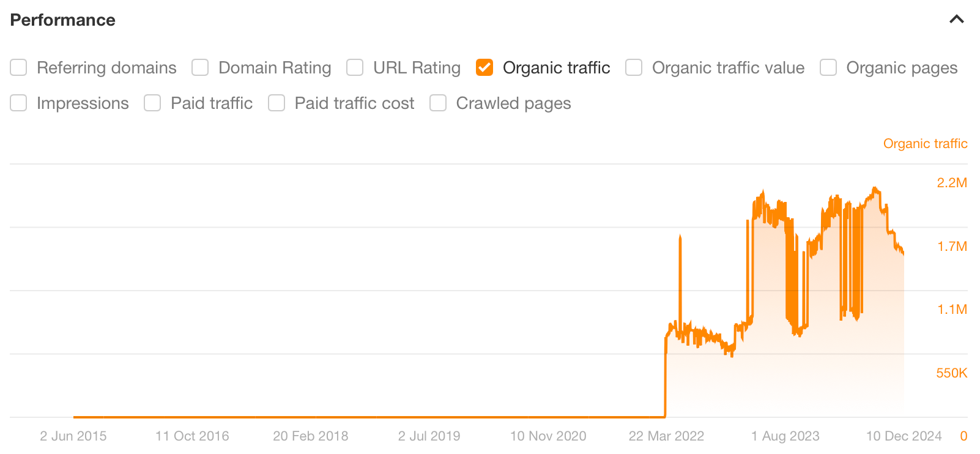This screenshot has width=980, height=454.
Task: Click the 2 Jun 2015 axis label
Action: tap(73, 436)
